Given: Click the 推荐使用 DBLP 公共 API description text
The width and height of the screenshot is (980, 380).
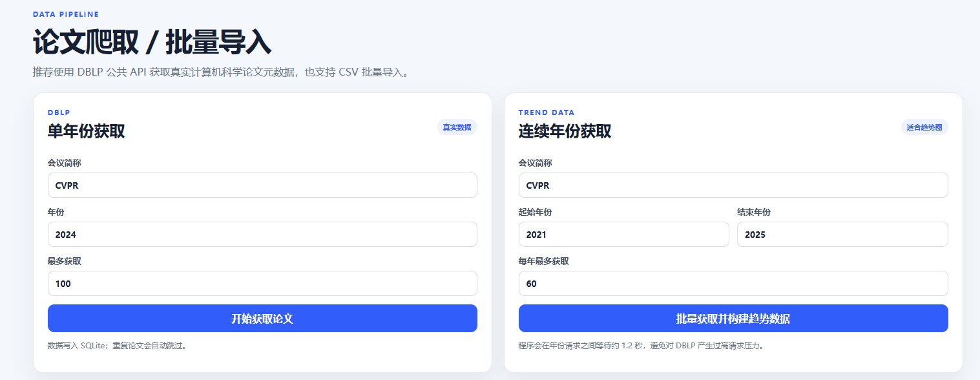Looking at the screenshot, I should tap(222, 72).
